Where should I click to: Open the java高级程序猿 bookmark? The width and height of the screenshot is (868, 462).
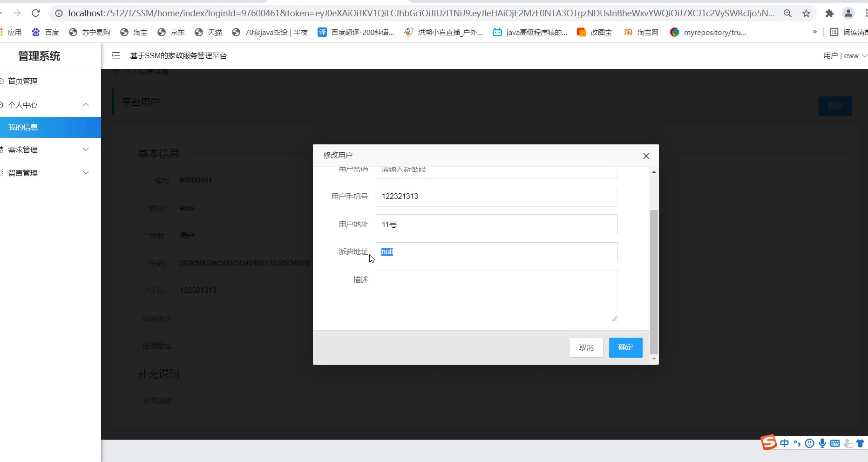click(x=530, y=32)
